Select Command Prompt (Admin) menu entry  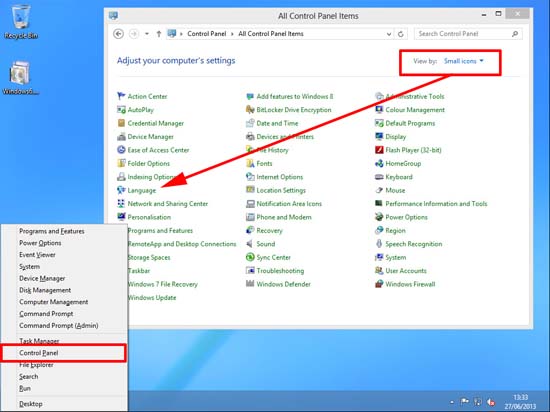(x=59, y=325)
